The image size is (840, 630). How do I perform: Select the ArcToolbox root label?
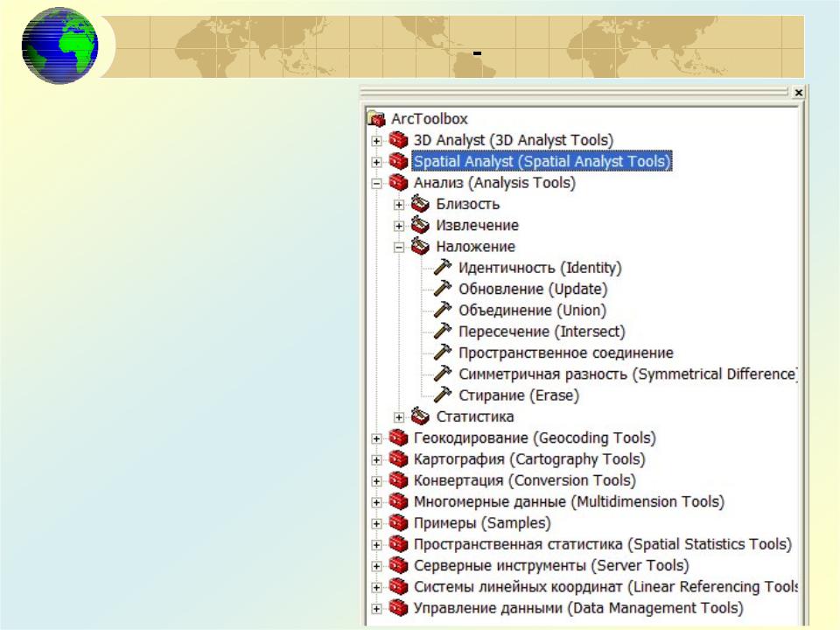(x=429, y=118)
